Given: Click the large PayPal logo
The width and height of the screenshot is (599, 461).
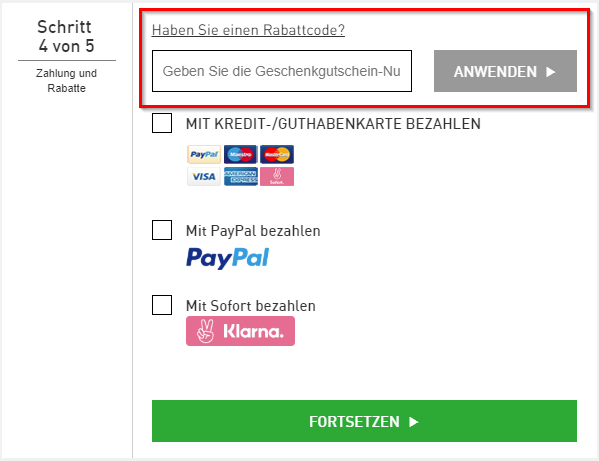Looking at the screenshot, I should (228, 258).
